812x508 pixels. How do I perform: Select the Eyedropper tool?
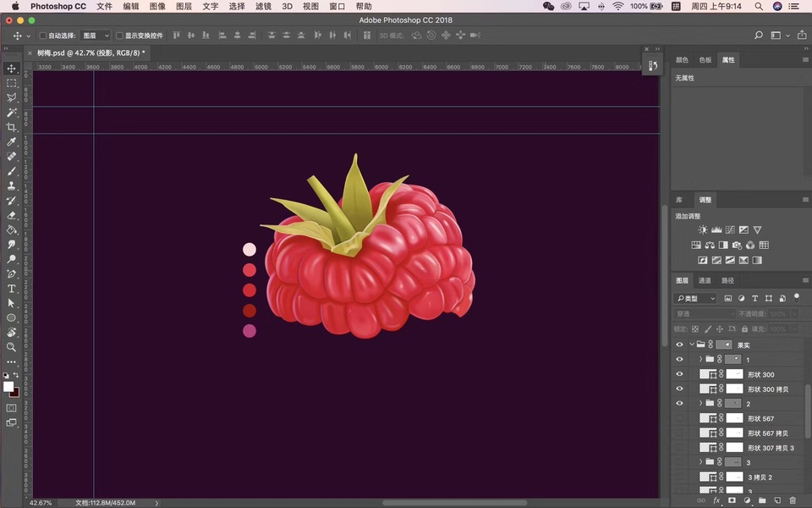pyautogui.click(x=11, y=141)
